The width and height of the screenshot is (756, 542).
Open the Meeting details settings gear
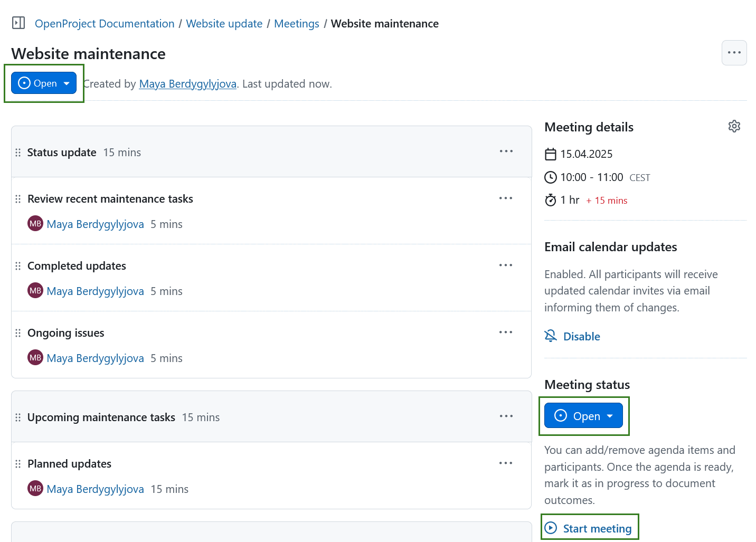click(x=734, y=126)
